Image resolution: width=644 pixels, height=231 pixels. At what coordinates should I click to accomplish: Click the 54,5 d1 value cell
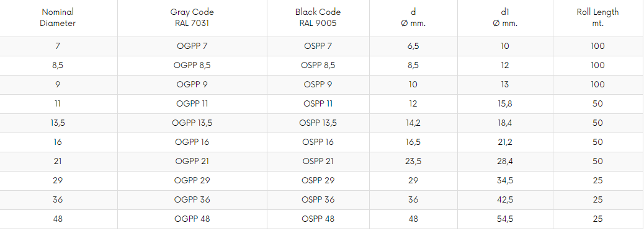(505, 219)
